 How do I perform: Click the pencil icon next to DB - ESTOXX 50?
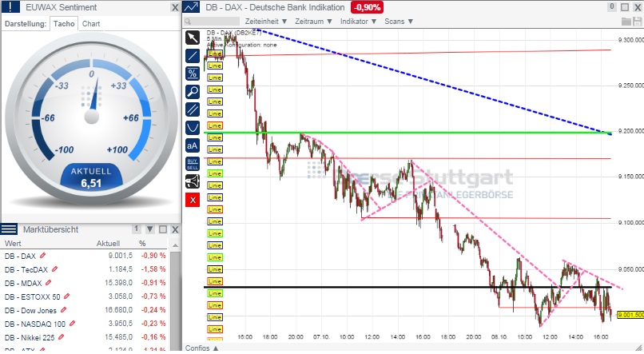click(67, 296)
